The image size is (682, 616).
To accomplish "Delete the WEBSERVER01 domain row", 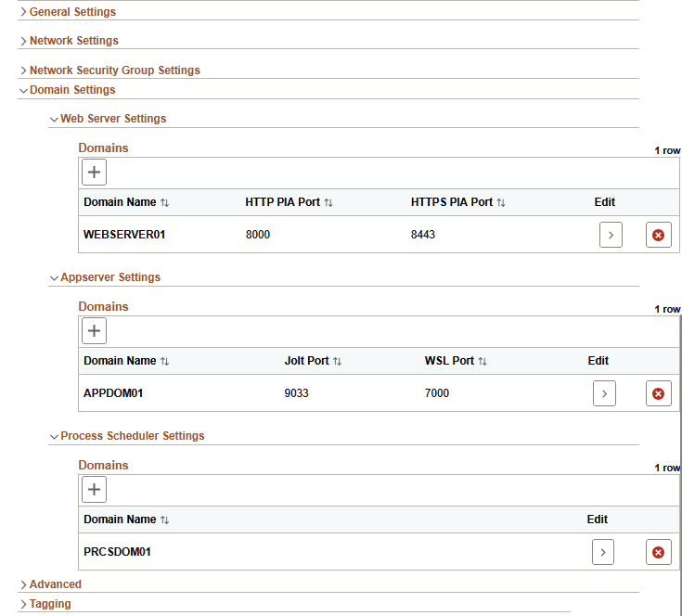I will (659, 235).
